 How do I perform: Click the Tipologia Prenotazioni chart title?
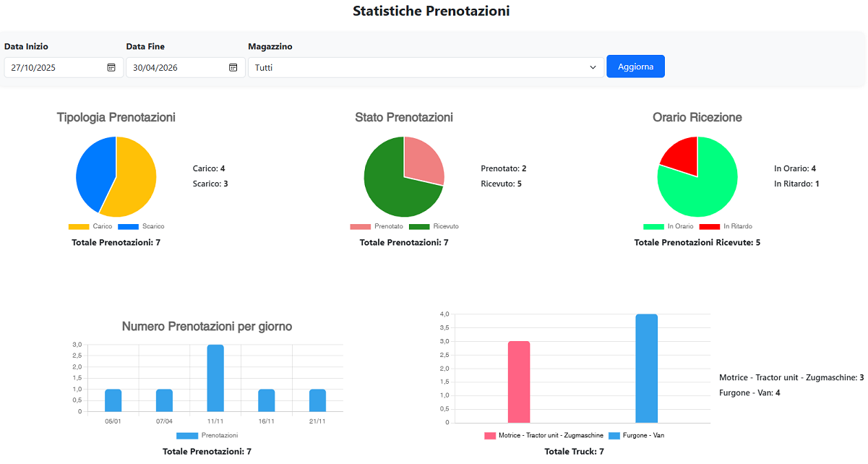point(116,117)
